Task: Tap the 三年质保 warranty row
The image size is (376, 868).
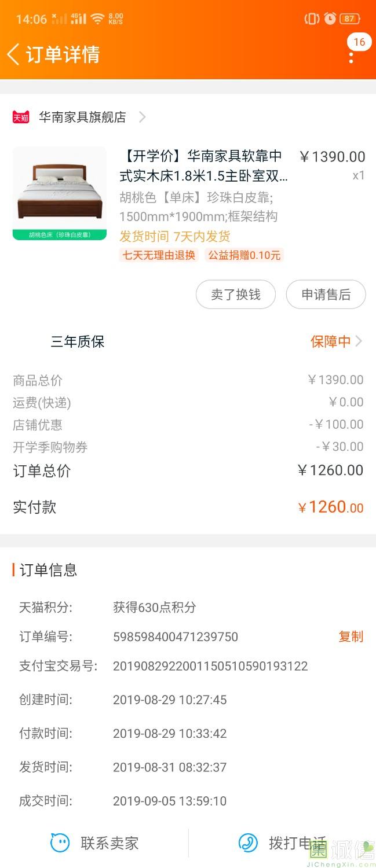Action: click(x=78, y=341)
